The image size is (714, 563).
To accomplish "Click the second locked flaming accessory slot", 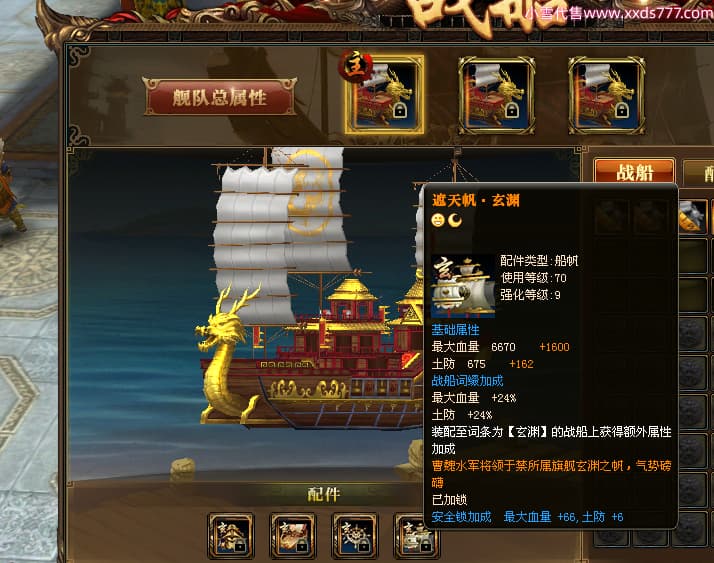I will tap(293, 536).
